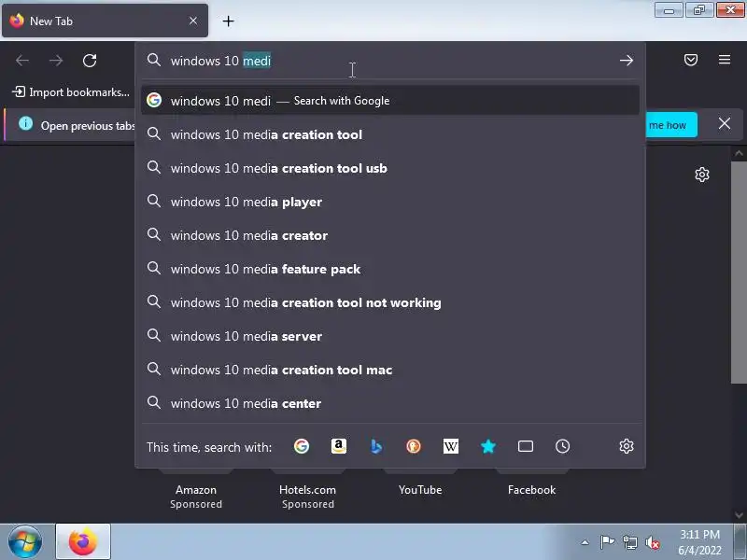Select suggestion 'windows 10 media player'
747x560 pixels.
[390, 202]
